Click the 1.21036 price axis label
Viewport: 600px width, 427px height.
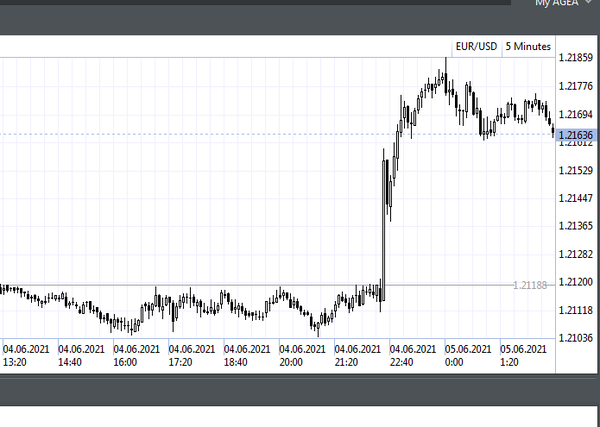577,339
